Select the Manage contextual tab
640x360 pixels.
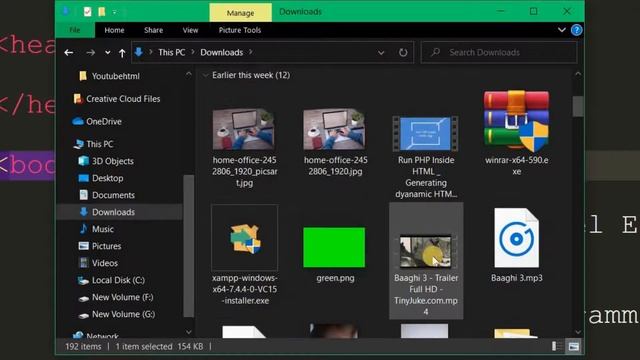tap(240, 13)
